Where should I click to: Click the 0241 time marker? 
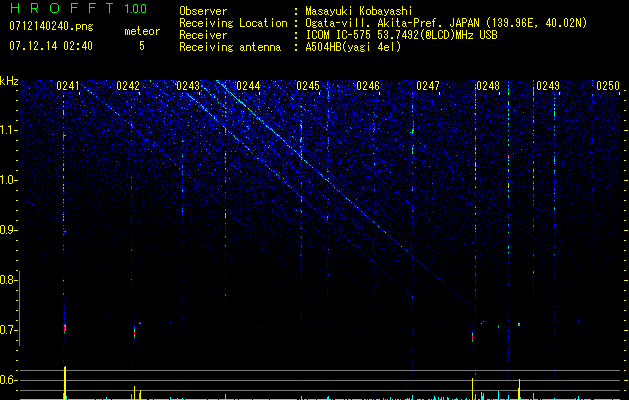click(68, 85)
